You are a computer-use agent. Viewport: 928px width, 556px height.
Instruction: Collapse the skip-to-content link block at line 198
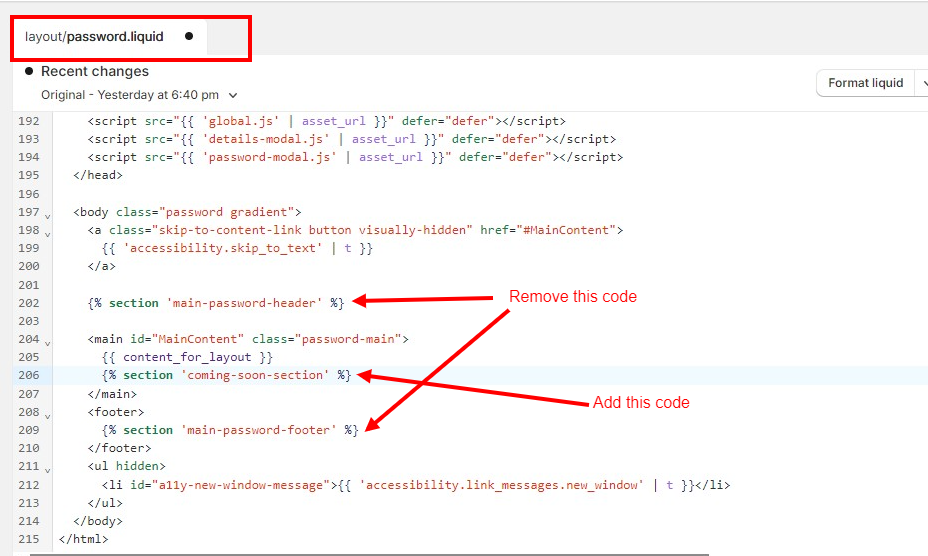[47, 234]
